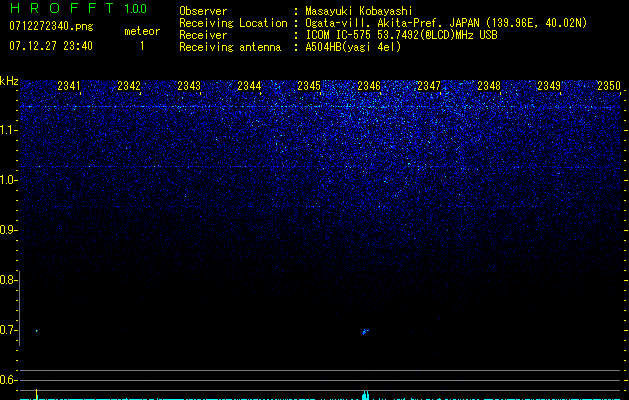Click time marker 2346
This screenshot has height=400, width=629.
pos(369,86)
